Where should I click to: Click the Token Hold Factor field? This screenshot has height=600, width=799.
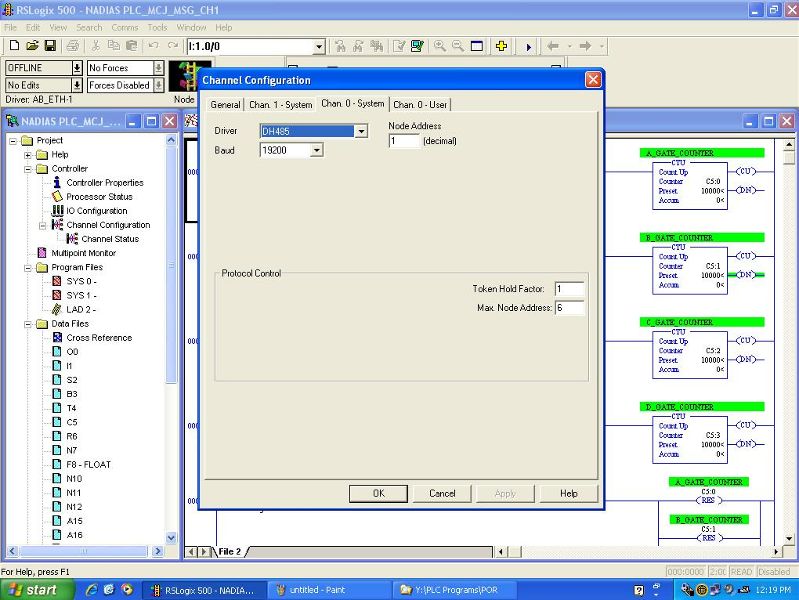pyautogui.click(x=569, y=289)
